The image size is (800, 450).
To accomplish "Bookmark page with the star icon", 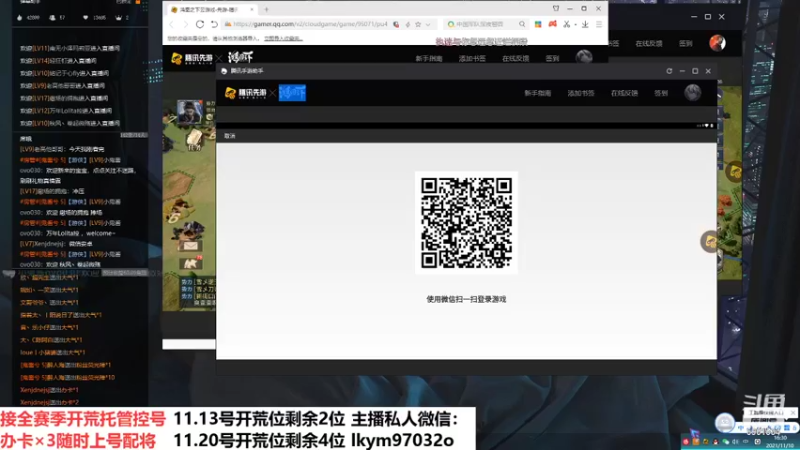I will click(418, 24).
